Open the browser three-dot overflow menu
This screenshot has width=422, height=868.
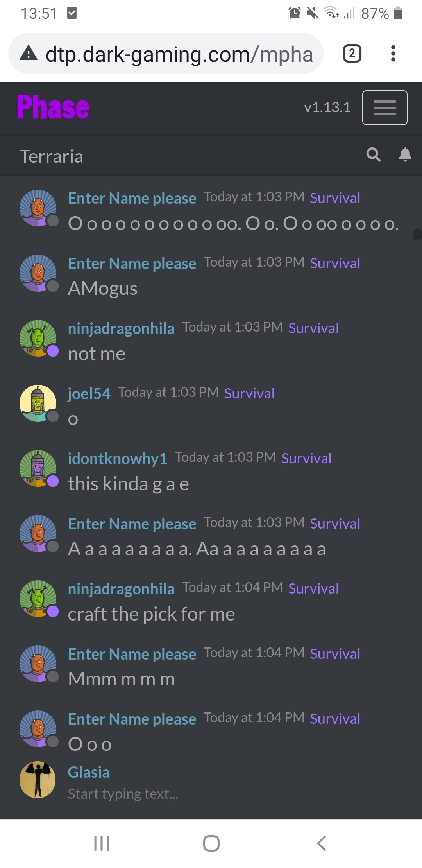point(393,54)
